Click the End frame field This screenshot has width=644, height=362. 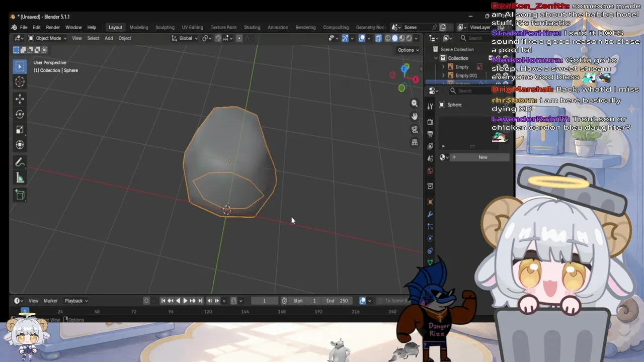point(337,301)
